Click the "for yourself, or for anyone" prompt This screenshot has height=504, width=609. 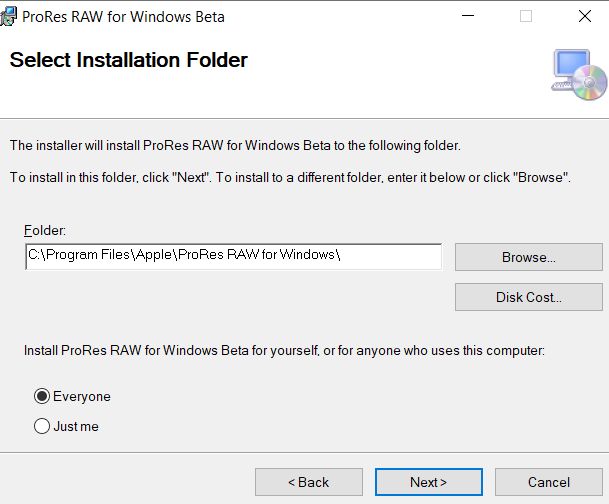point(284,350)
